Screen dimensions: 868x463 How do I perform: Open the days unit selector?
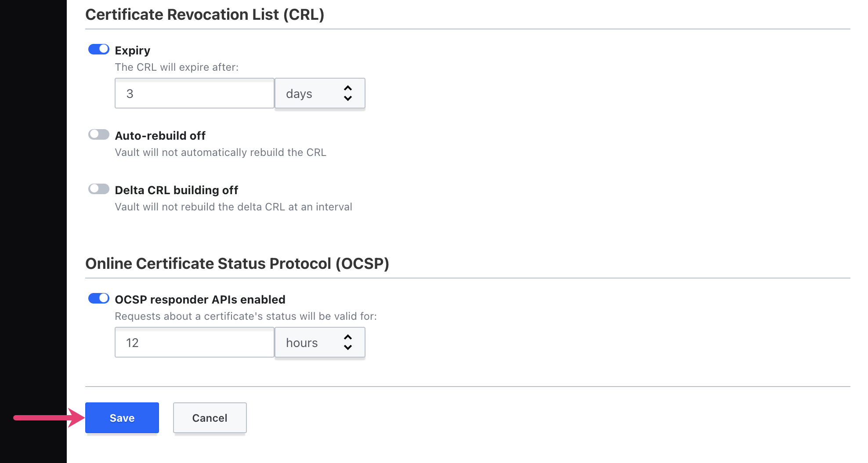[x=320, y=93]
